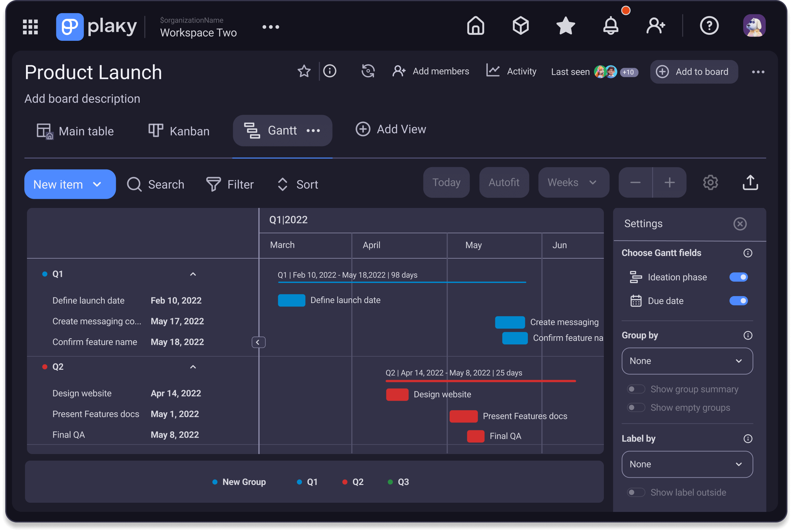Click the Home icon in top bar
The image size is (792, 532).
click(x=475, y=25)
